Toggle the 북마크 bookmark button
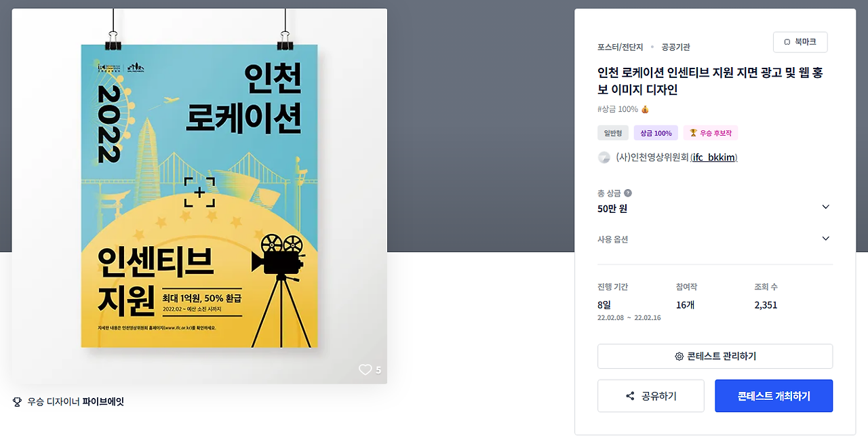Viewport: 868px width, 440px height. pyautogui.click(x=800, y=42)
